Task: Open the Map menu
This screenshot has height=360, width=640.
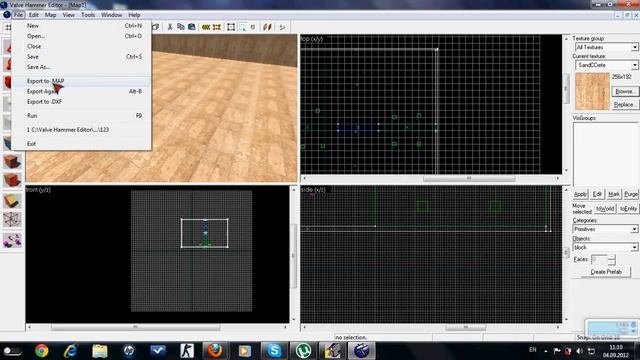Action: coord(51,15)
